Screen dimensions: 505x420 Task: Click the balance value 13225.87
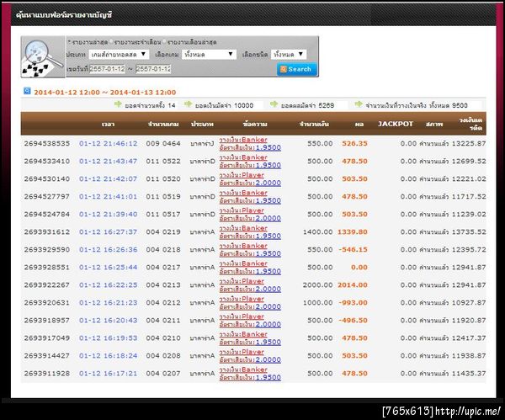pos(469,144)
